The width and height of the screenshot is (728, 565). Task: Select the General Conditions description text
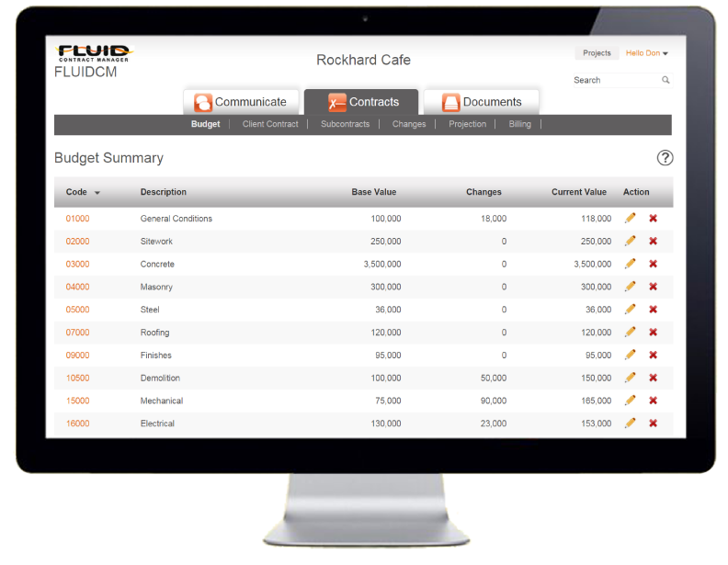176,219
